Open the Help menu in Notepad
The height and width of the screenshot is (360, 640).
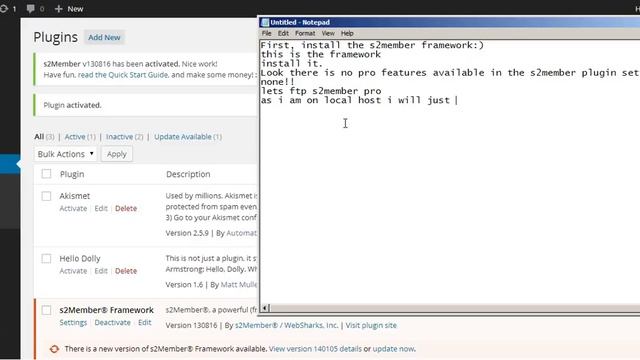pyautogui.click(x=347, y=33)
